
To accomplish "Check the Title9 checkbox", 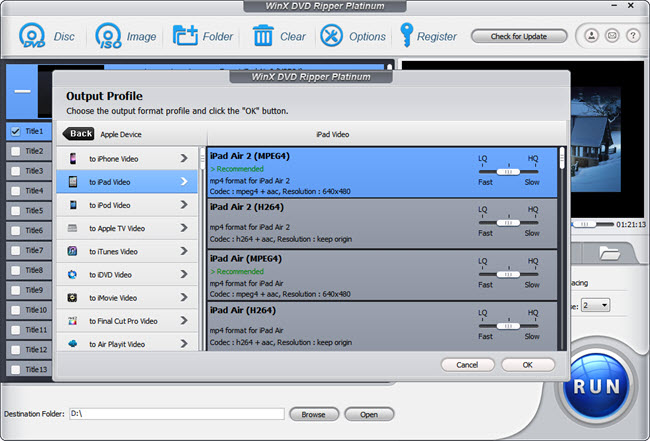I will click(x=16, y=290).
